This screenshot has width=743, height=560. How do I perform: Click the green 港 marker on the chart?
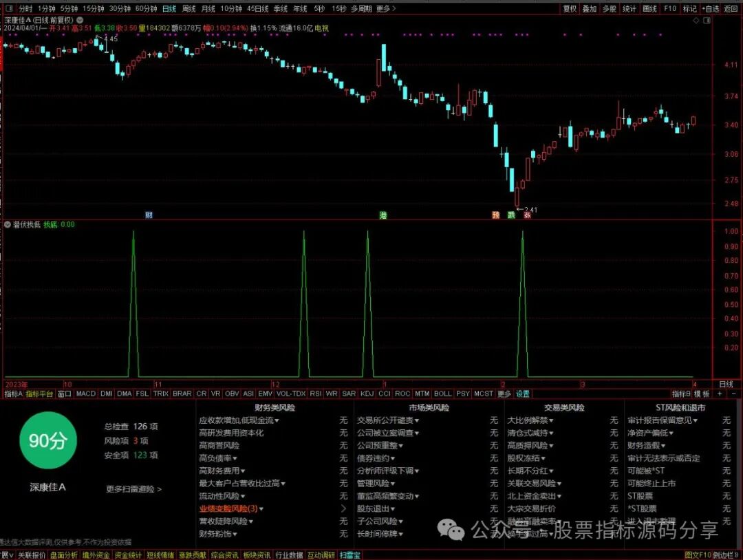[x=383, y=215]
